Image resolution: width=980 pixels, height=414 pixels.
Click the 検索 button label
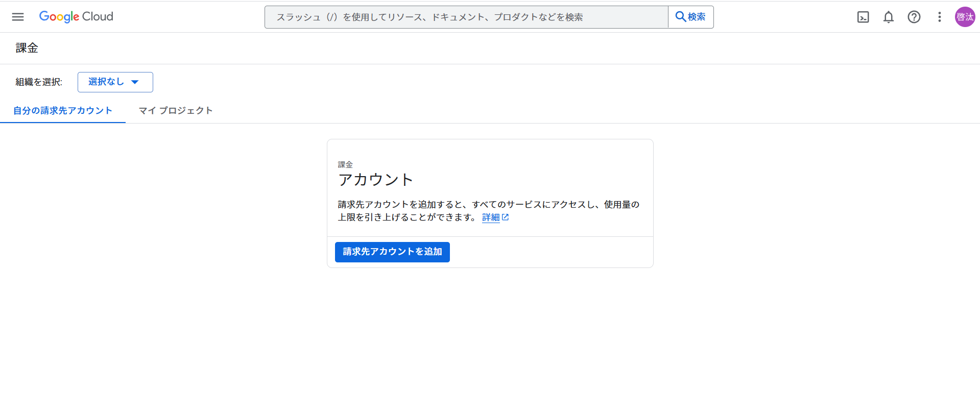pos(697,17)
